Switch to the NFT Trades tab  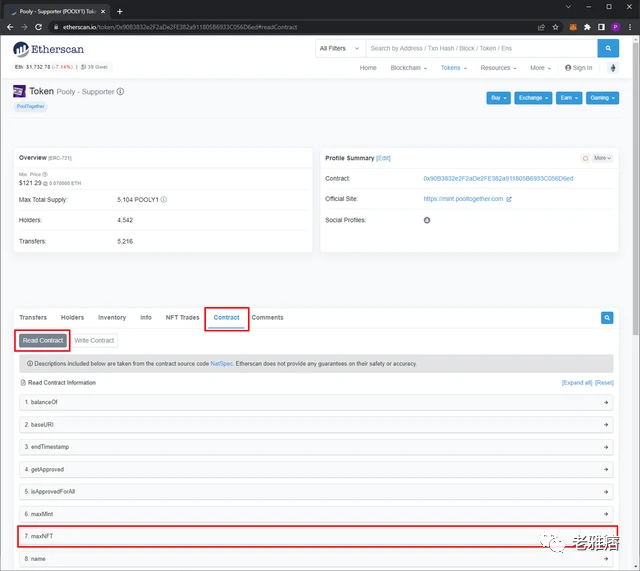(x=182, y=317)
